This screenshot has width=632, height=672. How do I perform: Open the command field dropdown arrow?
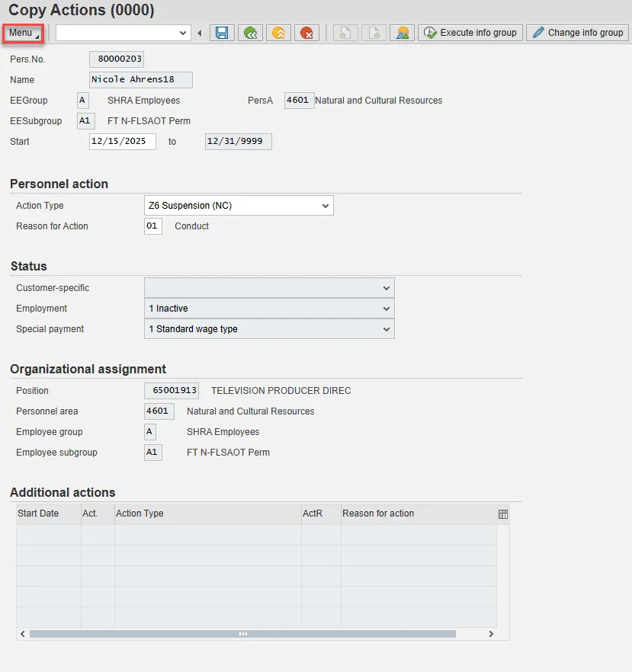click(x=183, y=33)
